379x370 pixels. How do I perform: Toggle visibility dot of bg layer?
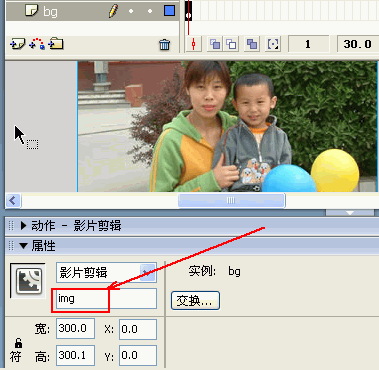pyautogui.click(x=131, y=11)
